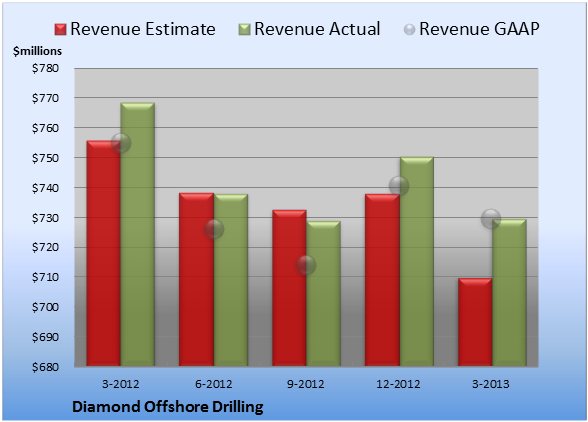Click the 6-2012 GAAP sphere marker
This screenshot has height=422, width=588.
pos(214,229)
